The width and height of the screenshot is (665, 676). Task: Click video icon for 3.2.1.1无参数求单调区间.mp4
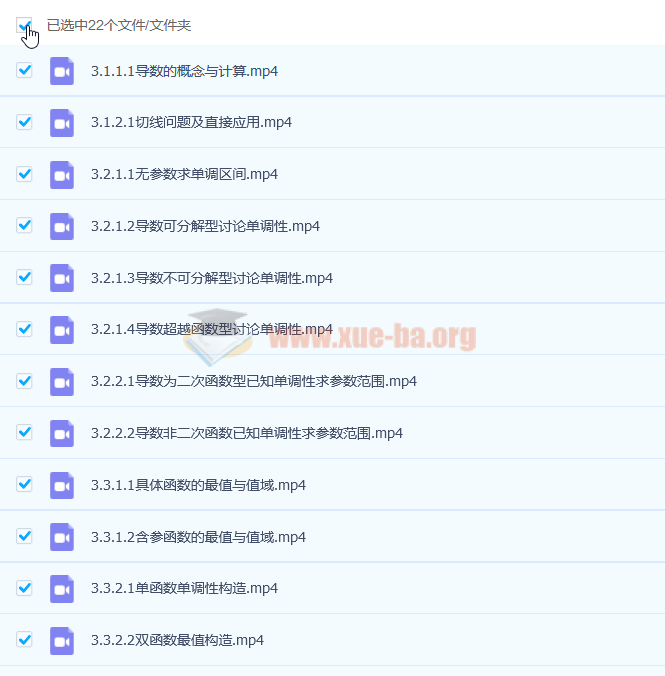(62, 175)
